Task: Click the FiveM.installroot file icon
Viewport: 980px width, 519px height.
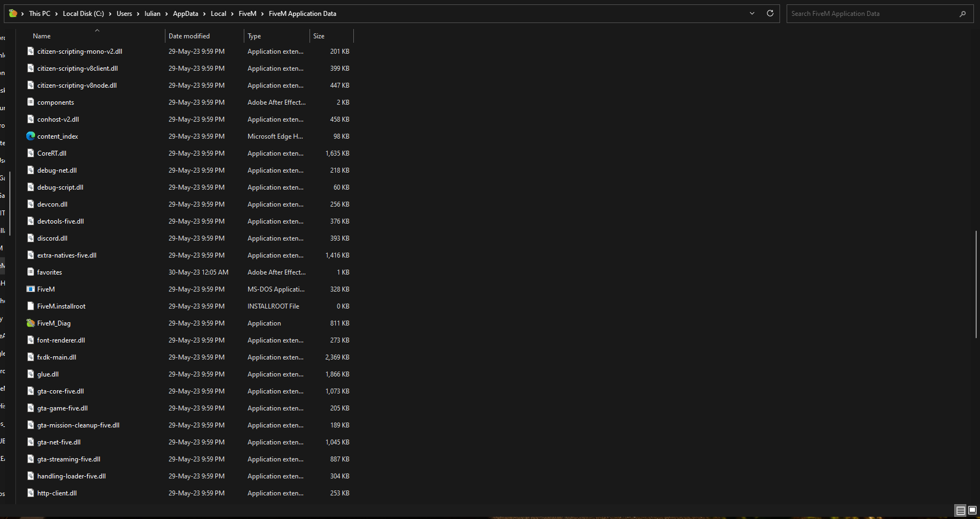Action: 31,306
